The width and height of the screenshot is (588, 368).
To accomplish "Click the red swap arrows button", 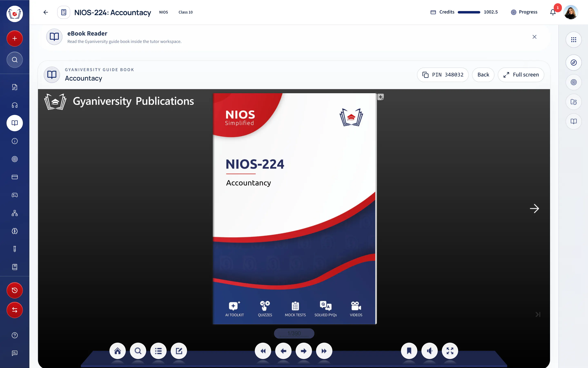I will (14, 310).
